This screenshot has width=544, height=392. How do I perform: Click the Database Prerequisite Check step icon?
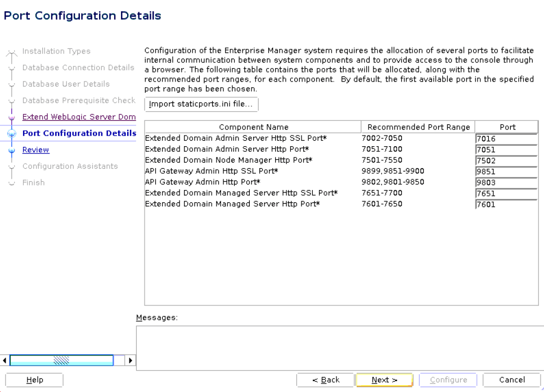(12, 100)
